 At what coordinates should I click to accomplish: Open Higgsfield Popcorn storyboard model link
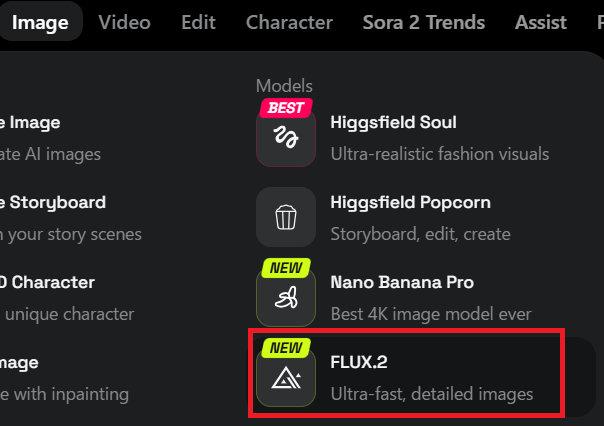(x=410, y=202)
